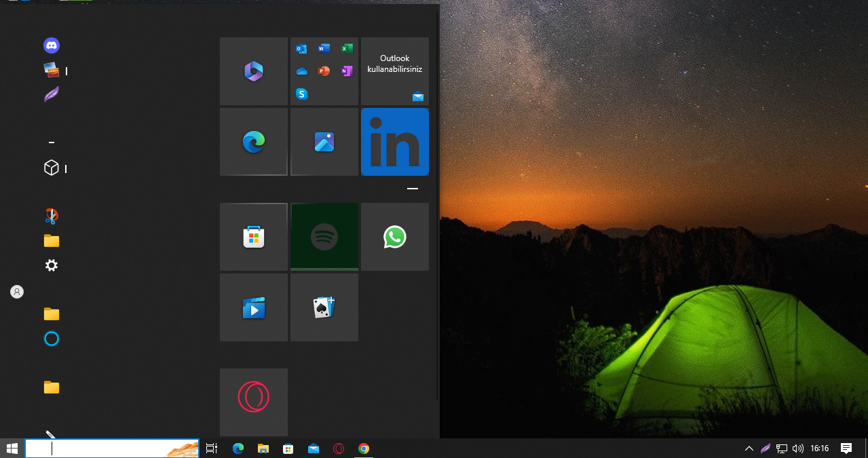Open the 3D Viewer cube app
The image size is (868, 458).
[x=52, y=168]
